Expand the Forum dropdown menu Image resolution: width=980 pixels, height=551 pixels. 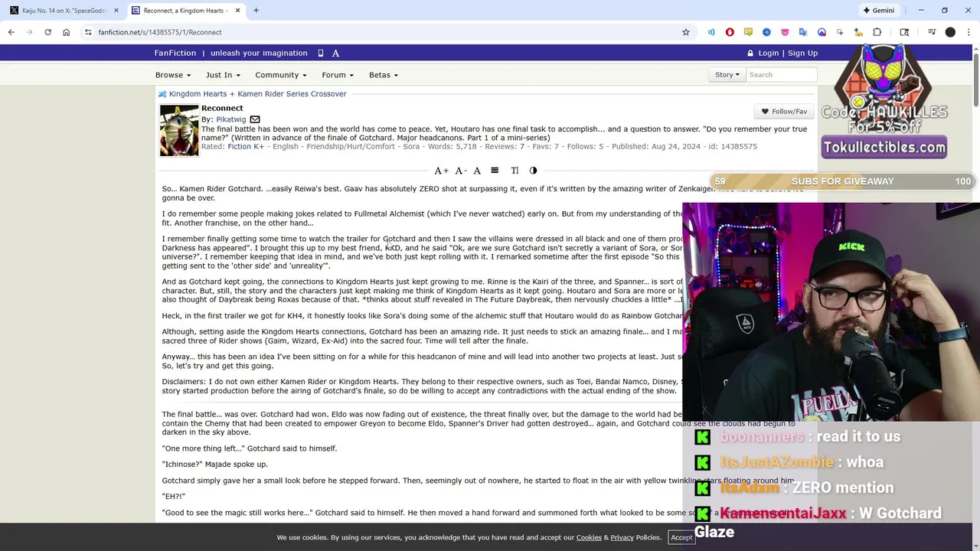coord(338,75)
